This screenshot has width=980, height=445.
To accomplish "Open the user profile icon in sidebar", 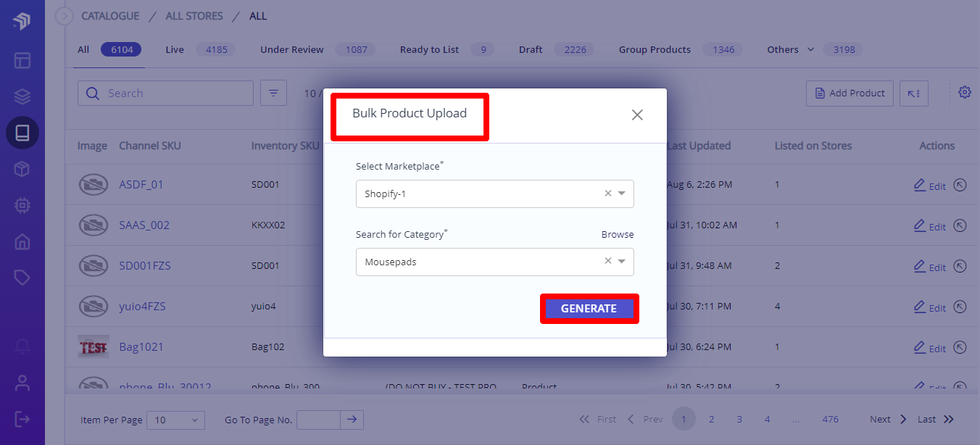I will [x=22, y=383].
